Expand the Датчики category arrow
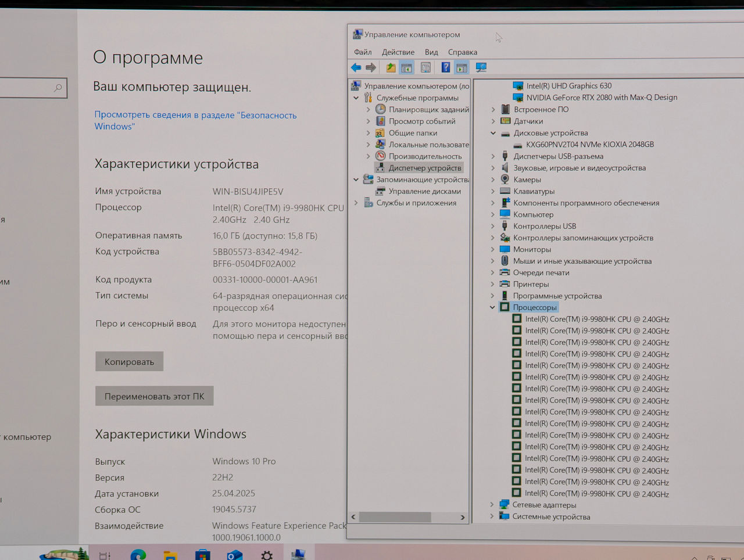 click(x=493, y=121)
